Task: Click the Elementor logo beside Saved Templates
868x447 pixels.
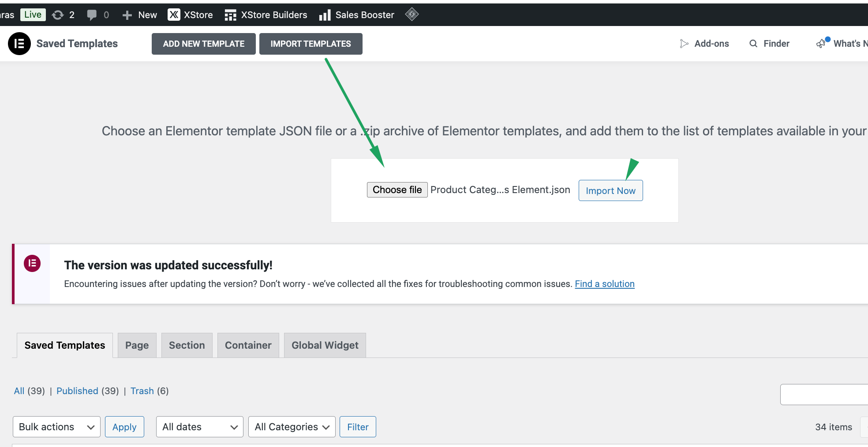Action: (19, 44)
